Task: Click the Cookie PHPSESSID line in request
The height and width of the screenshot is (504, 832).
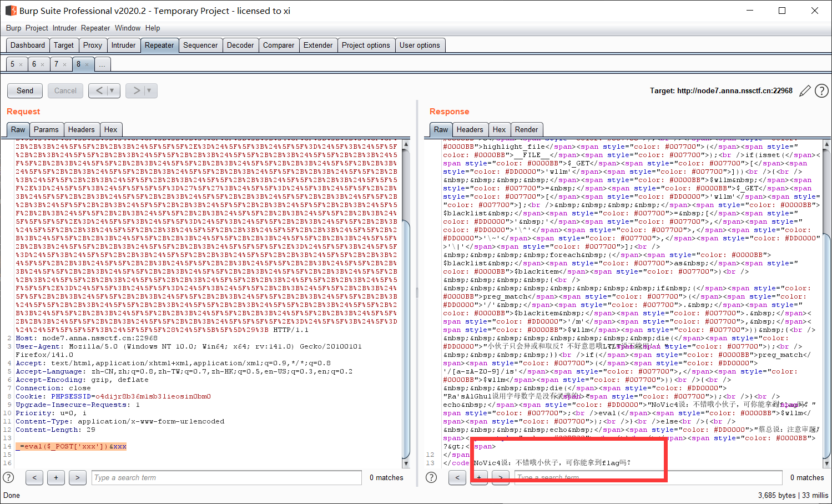Action: [113, 396]
